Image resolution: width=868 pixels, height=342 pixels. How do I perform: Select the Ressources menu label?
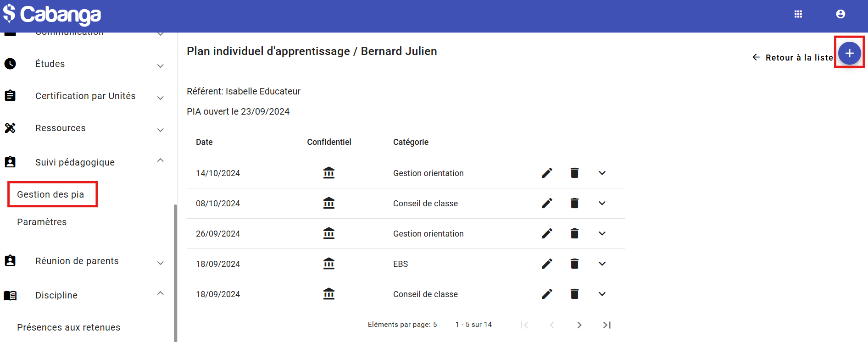[x=61, y=128]
